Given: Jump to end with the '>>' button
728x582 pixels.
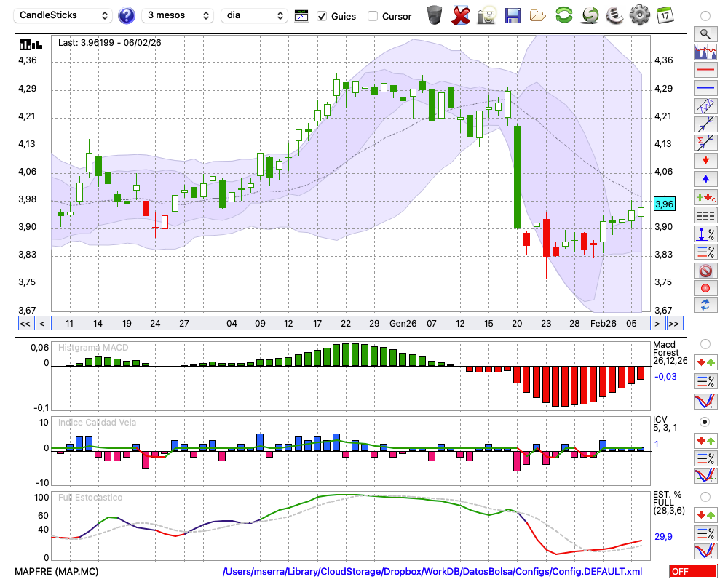Looking at the screenshot, I should tap(674, 324).
